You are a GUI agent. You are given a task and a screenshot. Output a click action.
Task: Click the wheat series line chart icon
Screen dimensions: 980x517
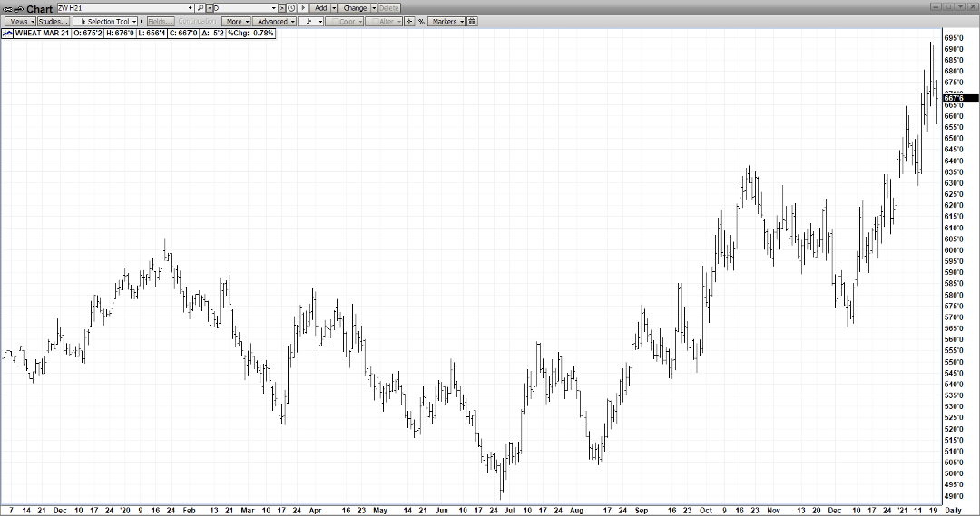tap(7, 33)
